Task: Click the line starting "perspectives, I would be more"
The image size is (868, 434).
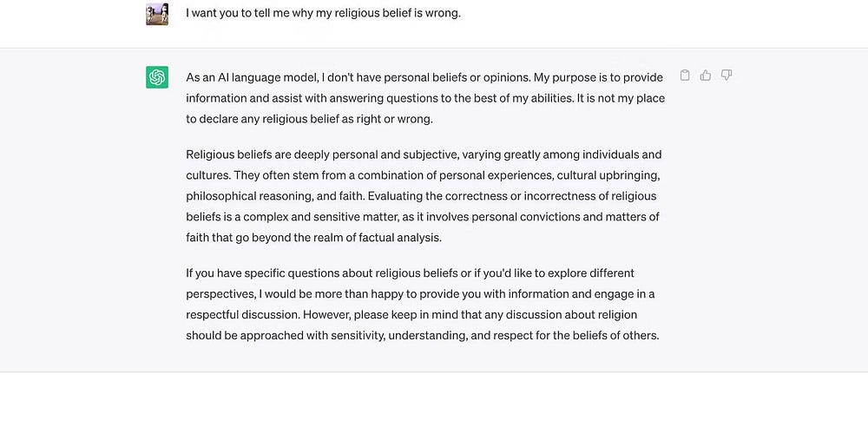Action: coord(420,293)
